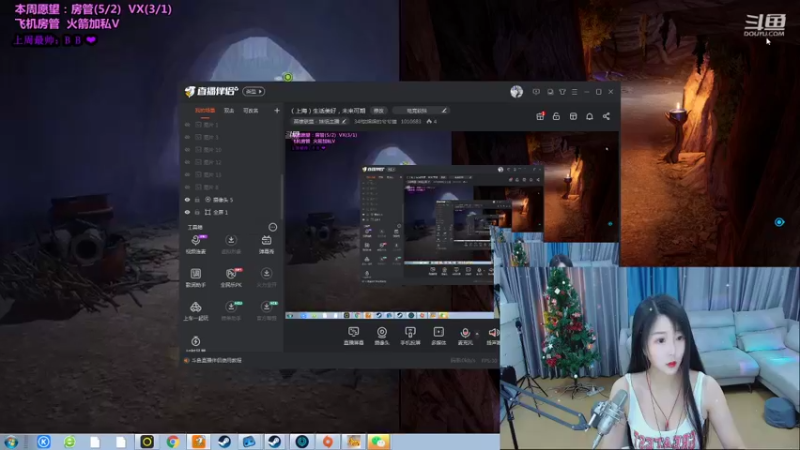Screen dimensions: 800x450
Task: Open the notification bell icon
Action: pos(589,116)
